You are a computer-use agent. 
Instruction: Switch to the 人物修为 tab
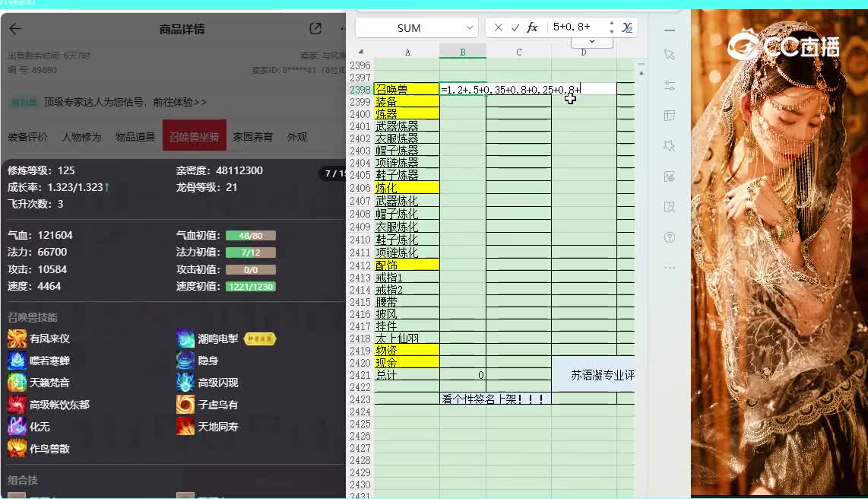click(x=81, y=137)
